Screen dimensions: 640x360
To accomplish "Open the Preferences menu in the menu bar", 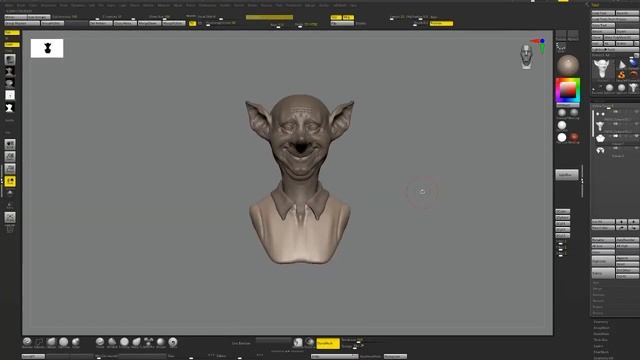I will [x=207, y=5].
